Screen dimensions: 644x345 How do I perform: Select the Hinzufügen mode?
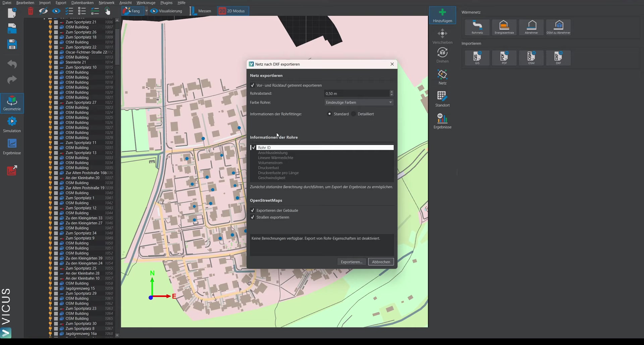pos(442,15)
